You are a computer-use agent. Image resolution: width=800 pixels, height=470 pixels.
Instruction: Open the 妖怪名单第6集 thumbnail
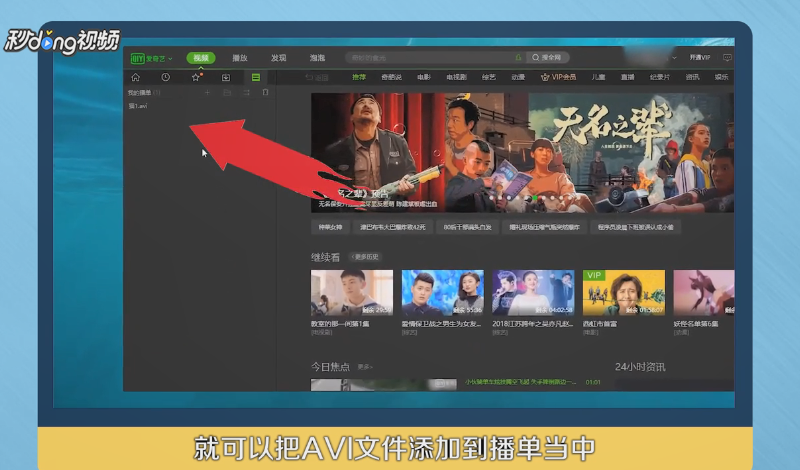pos(704,292)
